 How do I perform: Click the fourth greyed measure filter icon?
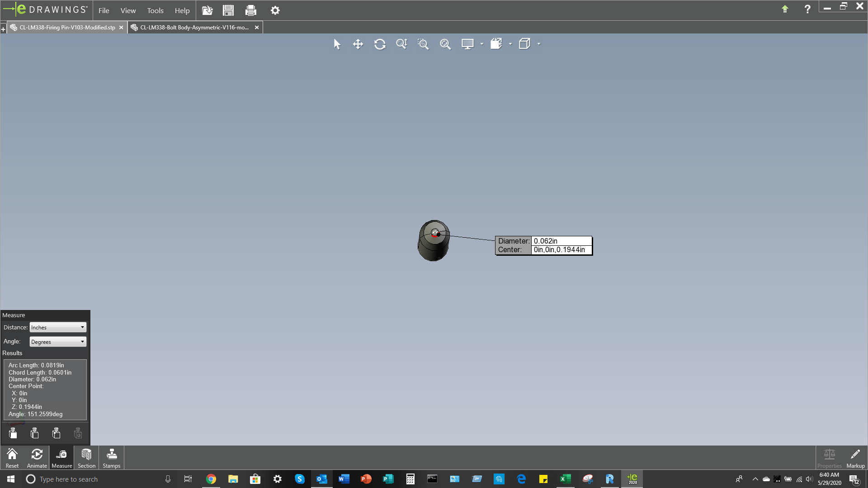78,433
